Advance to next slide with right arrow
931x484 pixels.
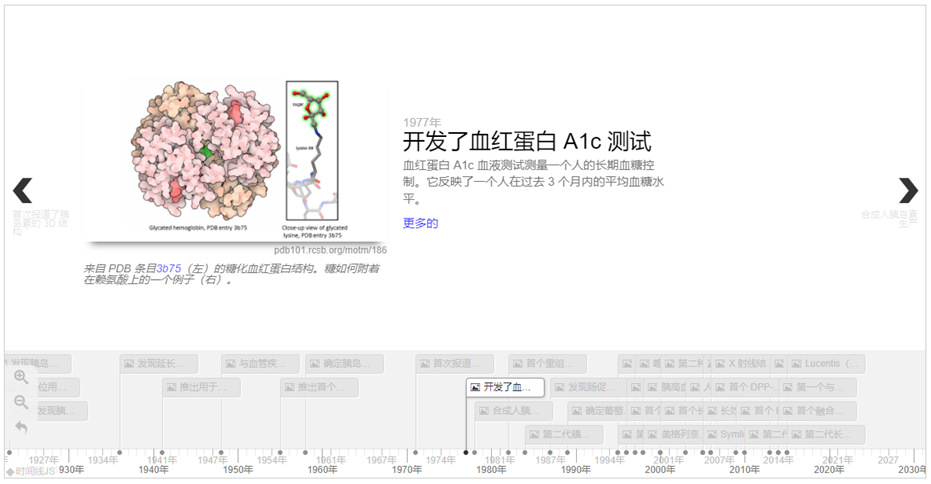(908, 191)
